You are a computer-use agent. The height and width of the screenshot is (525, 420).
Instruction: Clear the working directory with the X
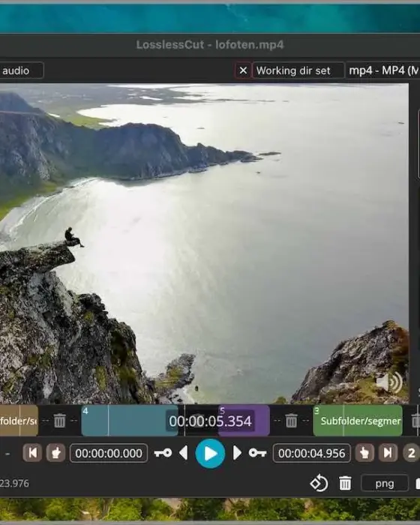(243, 70)
